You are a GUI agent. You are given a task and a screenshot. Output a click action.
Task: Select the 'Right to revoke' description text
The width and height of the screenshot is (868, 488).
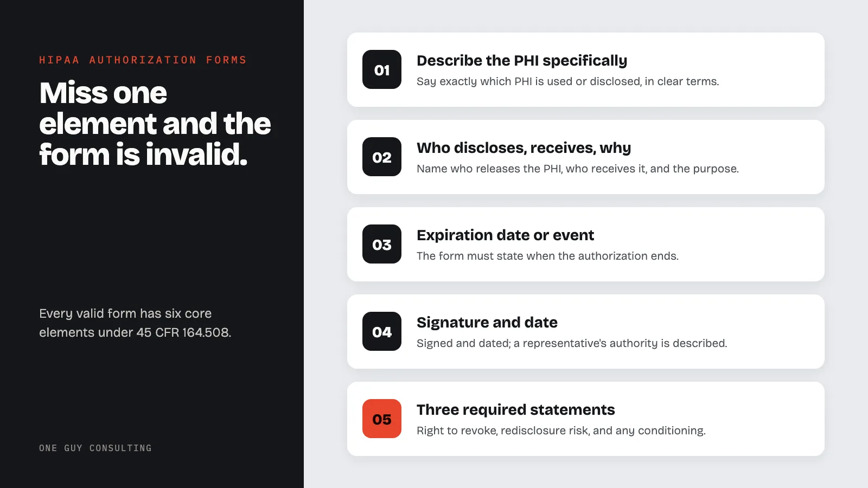point(561,431)
